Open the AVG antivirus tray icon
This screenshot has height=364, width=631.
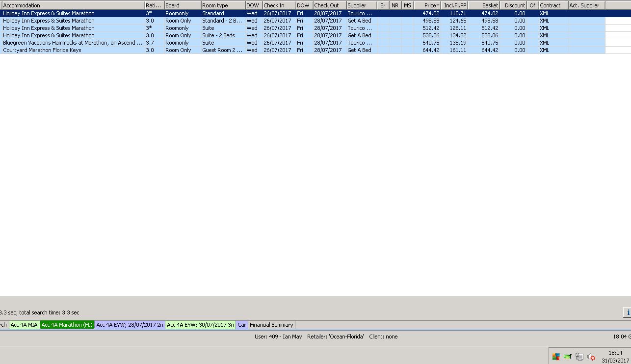click(556, 357)
